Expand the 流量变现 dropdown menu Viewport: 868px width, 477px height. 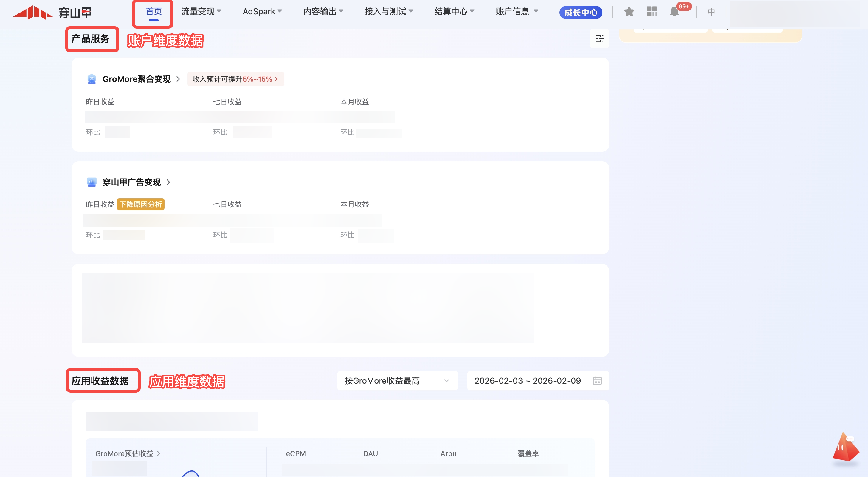pos(201,11)
